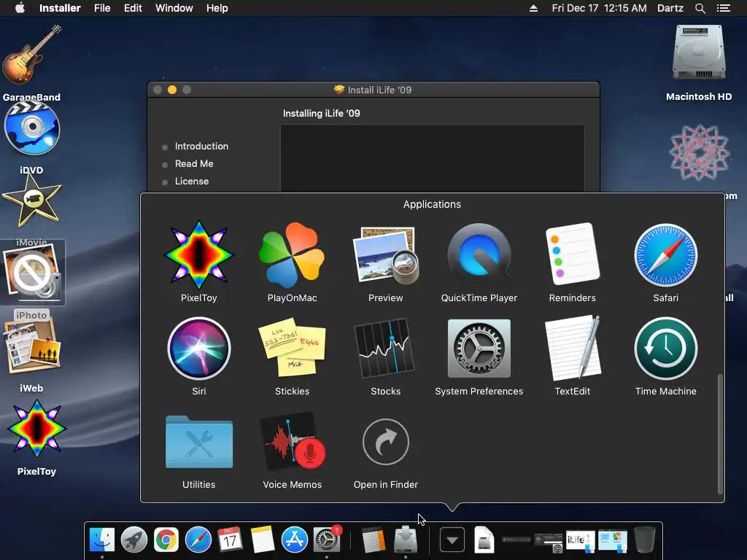Launch QuickTime Player
Image resolution: width=747 pixels, height=560 pixels.
pyautogui.click(x=479, y=256)
